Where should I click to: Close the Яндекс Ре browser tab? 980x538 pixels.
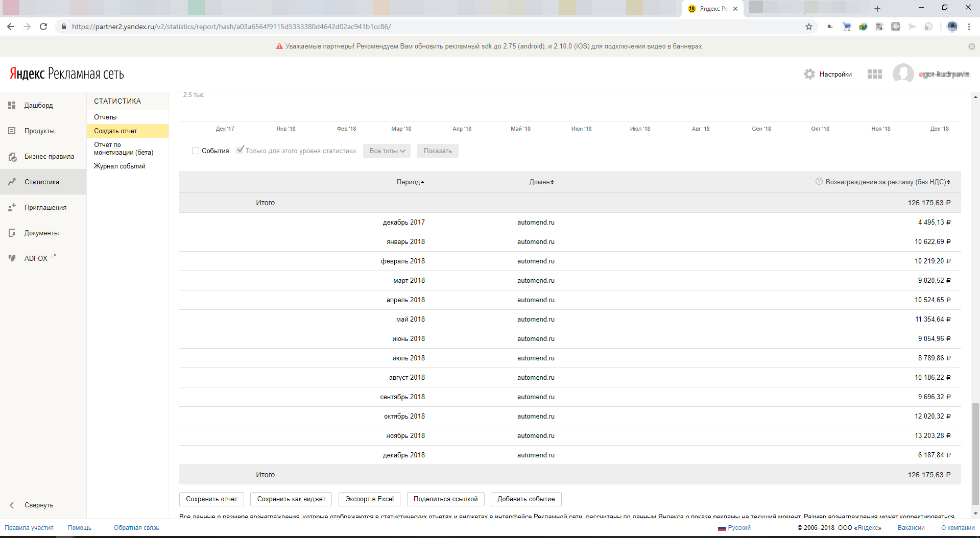coord(735,9)
